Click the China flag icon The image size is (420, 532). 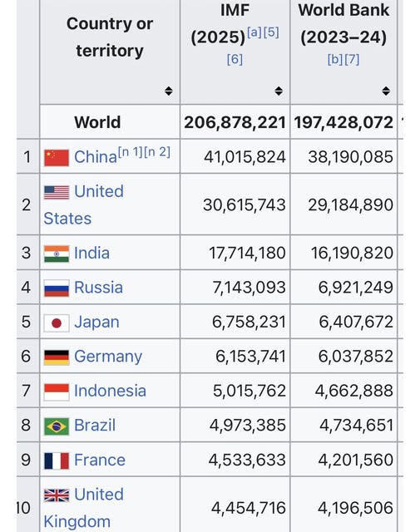click(57, 158)
